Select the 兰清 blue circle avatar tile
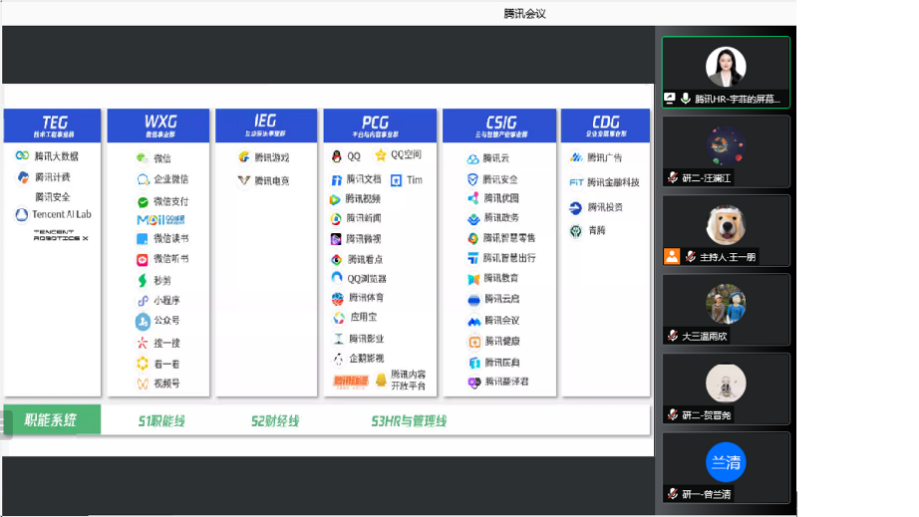 coord(726,462)
